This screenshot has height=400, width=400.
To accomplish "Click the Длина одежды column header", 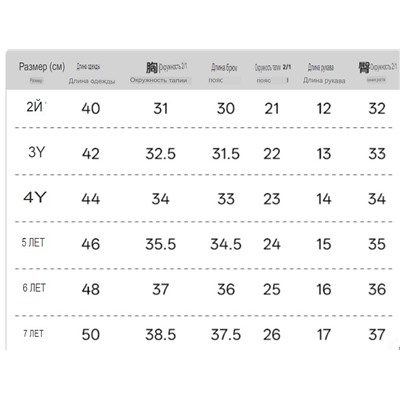I will point(92,81).
